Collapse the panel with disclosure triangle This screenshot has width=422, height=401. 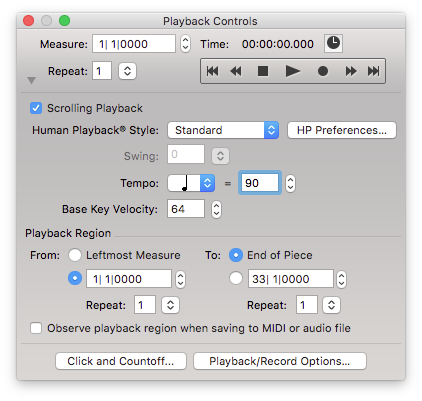point(32,80)
